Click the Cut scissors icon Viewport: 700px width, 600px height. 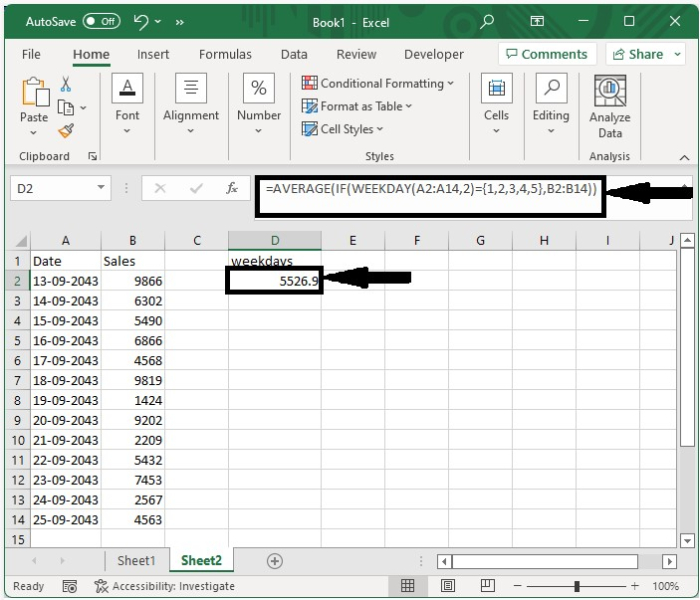(66, 84)
